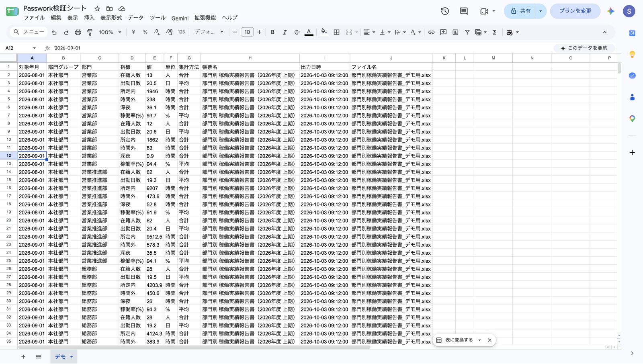Image resolution: width=643 pixels, height=364 pixels.
Task: Select the paint format roller icon
Action: point(90,33)
